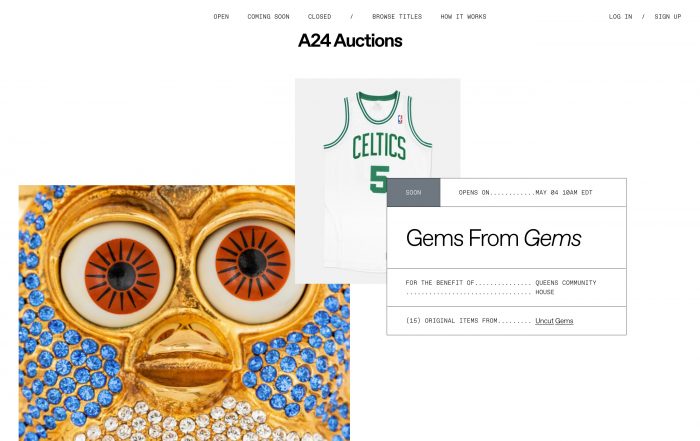Open the OPEN auctions page
Image resolution: width=700 pixels, height=441 pixels.
[x=221, y=17]
